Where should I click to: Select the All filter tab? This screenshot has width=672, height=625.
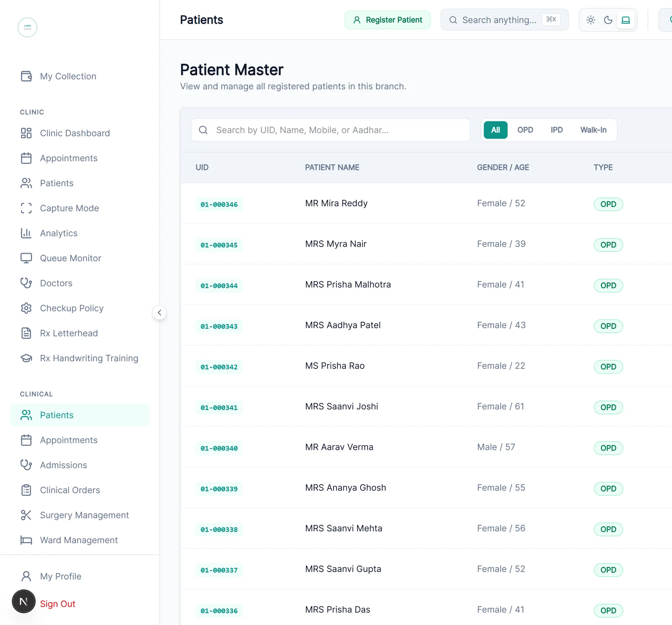[496, 130]
